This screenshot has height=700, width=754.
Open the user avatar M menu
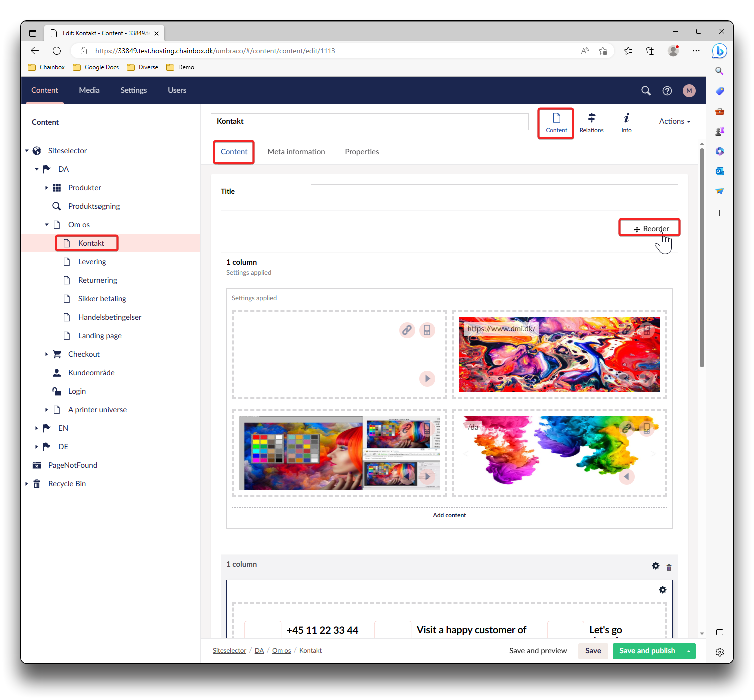point(689,91)
